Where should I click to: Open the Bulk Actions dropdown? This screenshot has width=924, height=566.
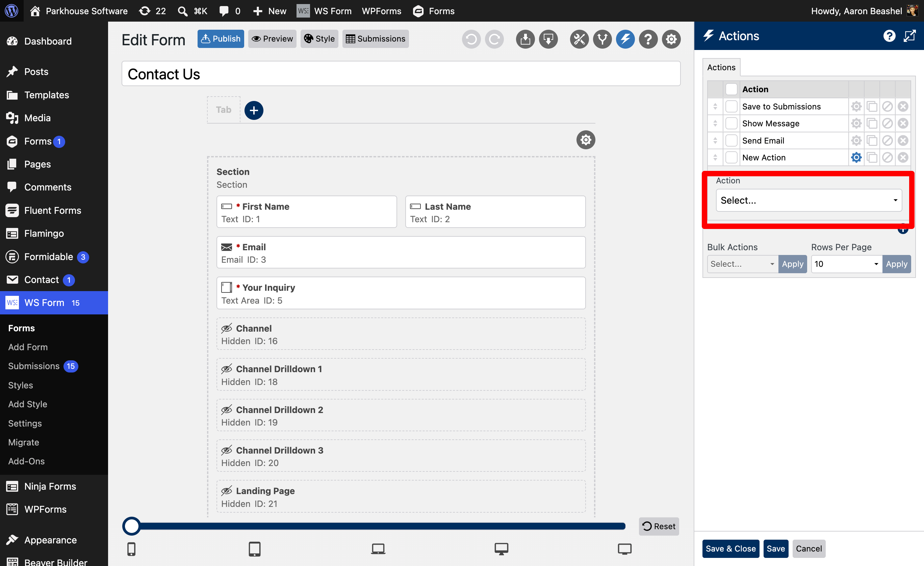click(743, 264)
